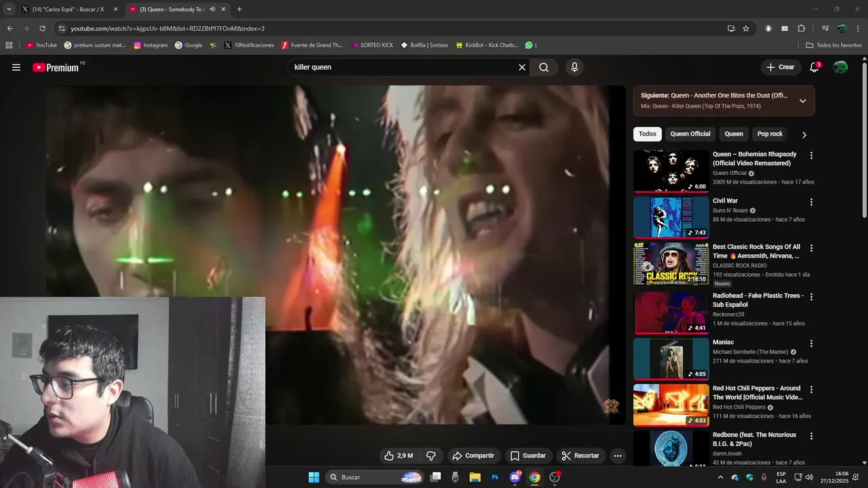868x488 pixels.
Task: Open options for Radiohead Fake Plastic Trees
Action: (811, 297)
